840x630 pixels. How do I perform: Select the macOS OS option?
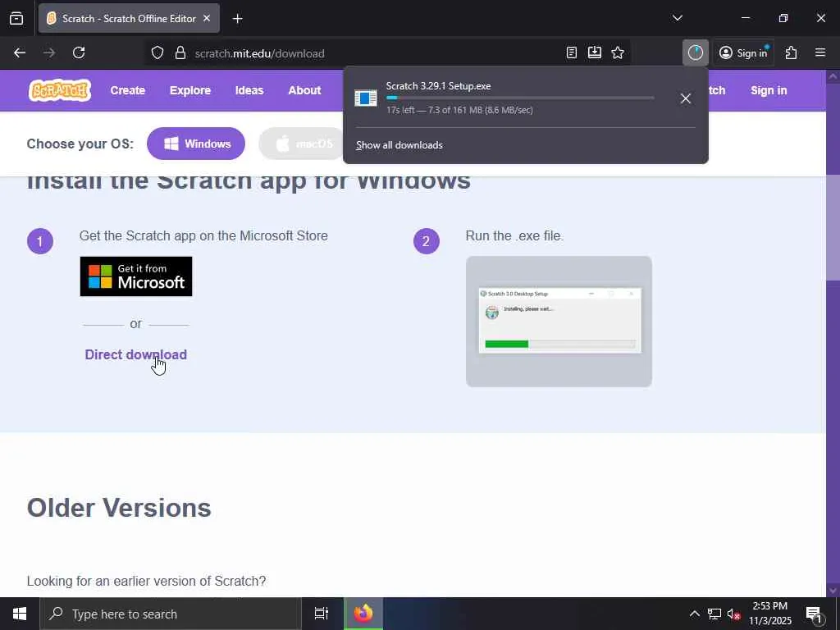(x=303, y=144)
